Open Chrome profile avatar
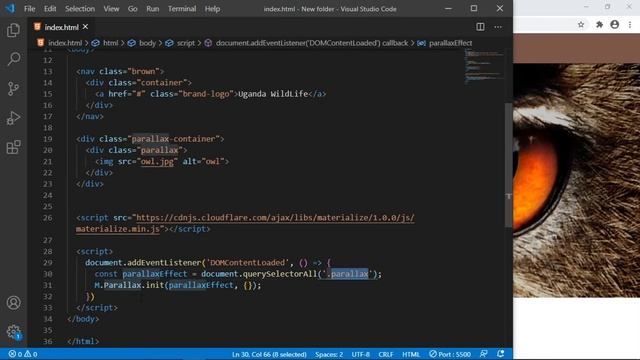The width and height of the screenshot is (640, 360). [x=615, y=24]
